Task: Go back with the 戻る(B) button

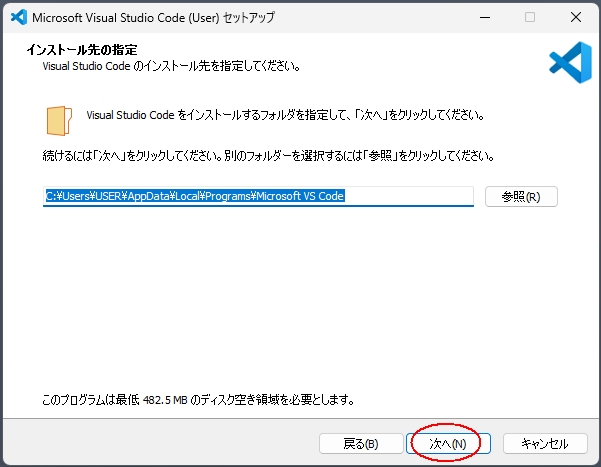Action: (360, 443)
